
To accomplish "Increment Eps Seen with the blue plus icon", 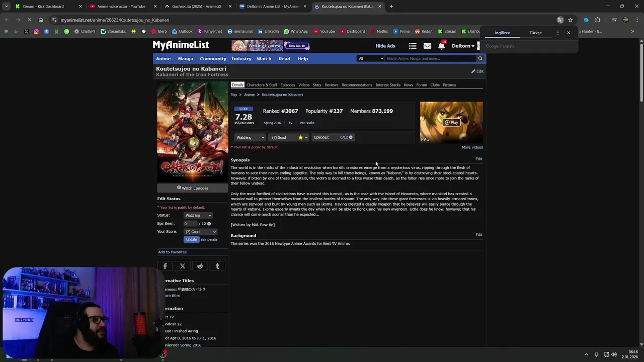I will coord(209,224).
